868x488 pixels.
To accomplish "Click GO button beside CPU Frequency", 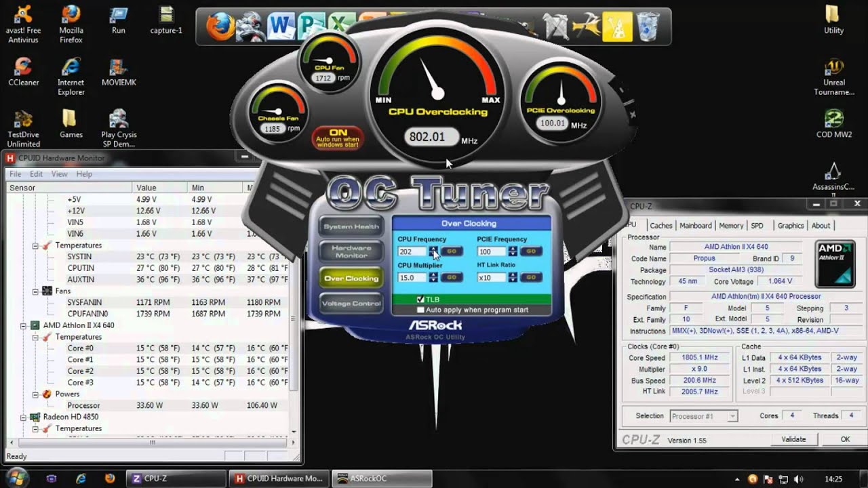I will point(452,251).
